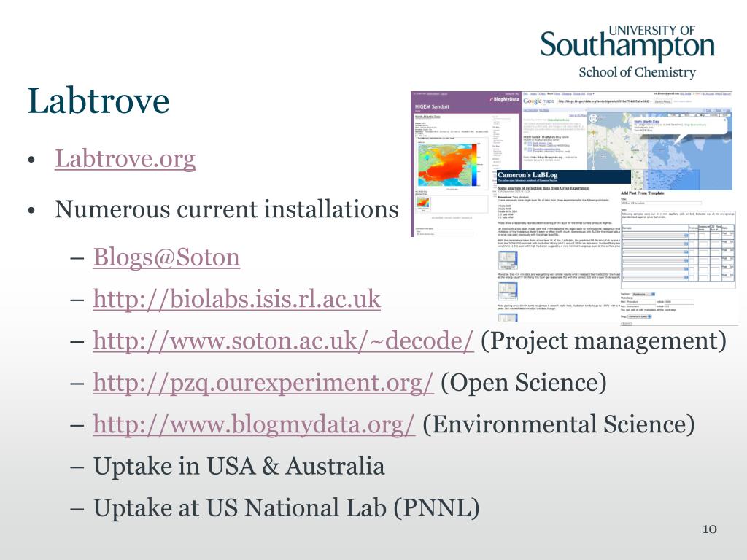Click the 'Uptake in USA & Australia' line
This screenshot has width=747, height=560.
tap(239, 466)
